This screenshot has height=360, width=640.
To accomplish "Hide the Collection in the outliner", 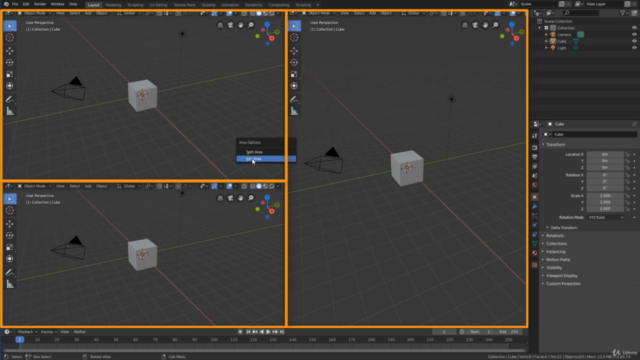I will [x=634, y=28].
